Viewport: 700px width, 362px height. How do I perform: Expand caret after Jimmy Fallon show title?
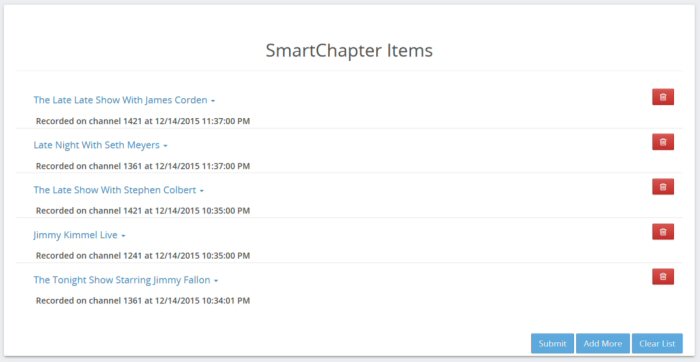[x=216, y=281]
